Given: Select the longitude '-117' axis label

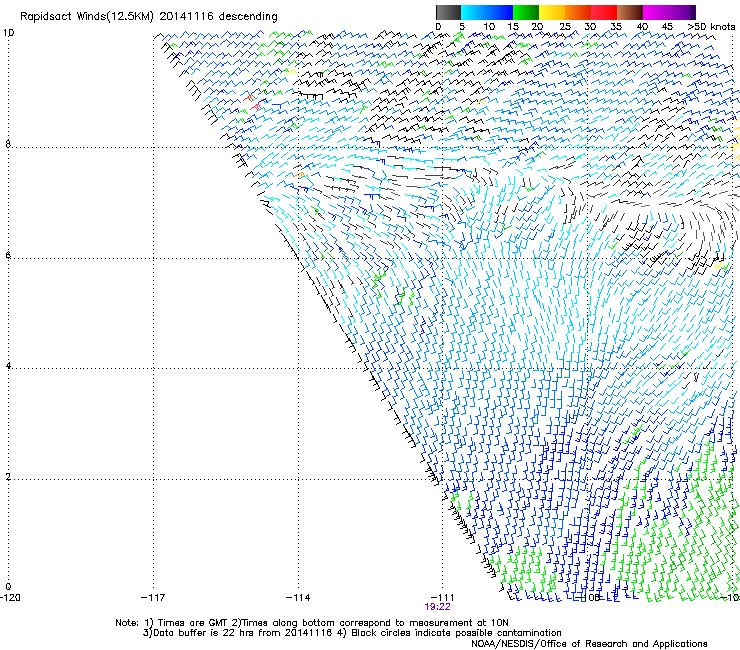Looking at the screenshot, I should (x=153, y=598).
